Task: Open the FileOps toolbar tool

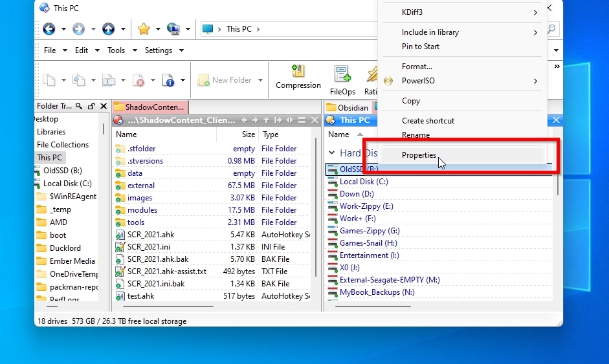Action: (342, 80)
